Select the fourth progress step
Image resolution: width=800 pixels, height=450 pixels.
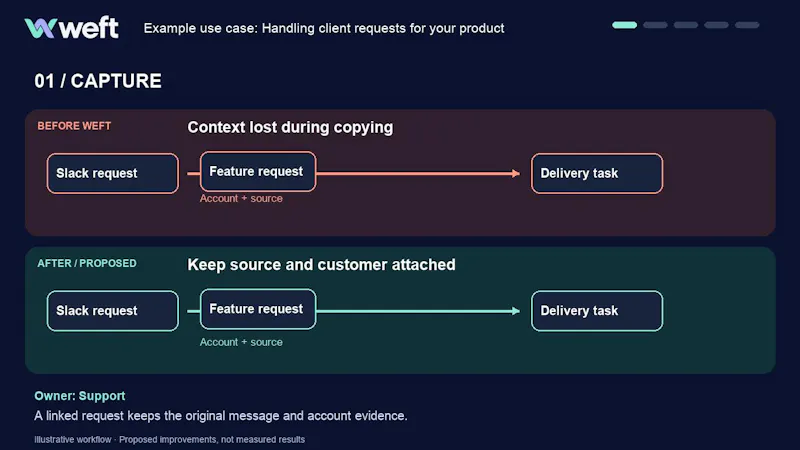[x=716, y=25]
